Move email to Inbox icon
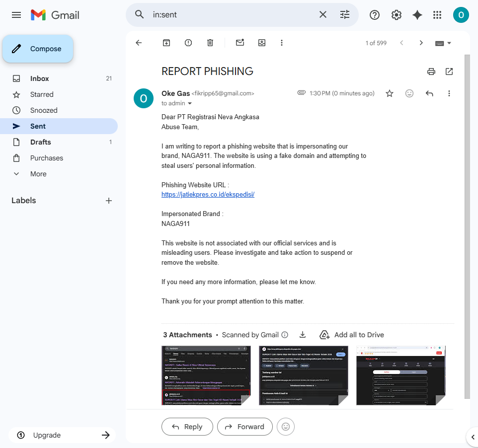Screen dimensions: 478x448 (x=262, y=43)
